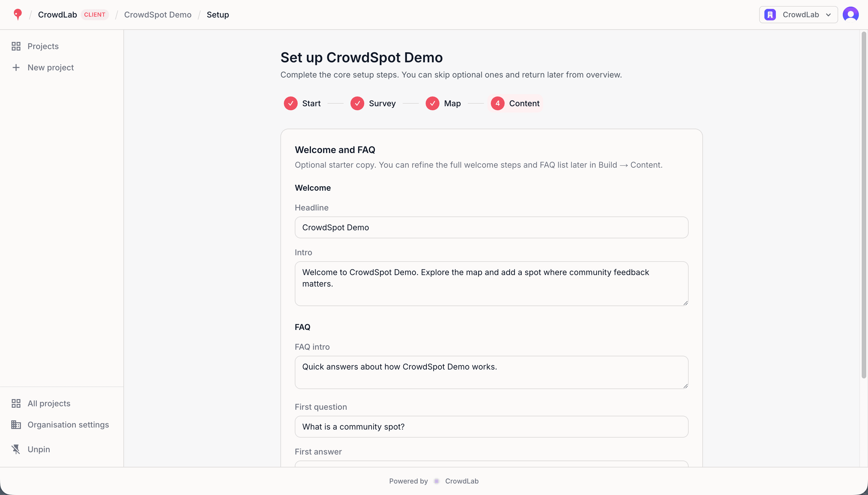Go to the Survey step label
Screen dimensions: 868x495
[382, 103]
